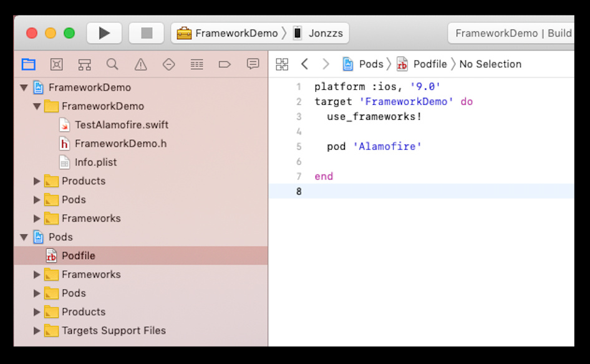Click the Stop button in toolbar
The width and height of the screenshot is (590, 364).
pyautogui.click(x=147, y=33)
